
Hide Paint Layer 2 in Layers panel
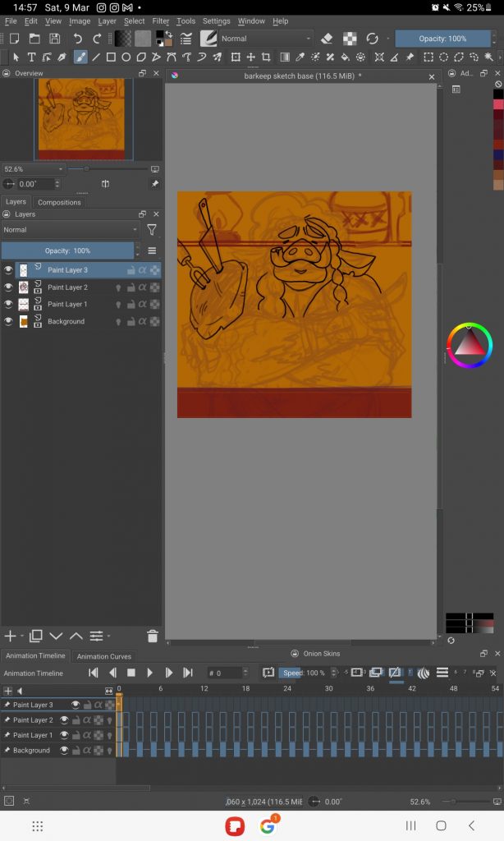[x=8, y=287]
